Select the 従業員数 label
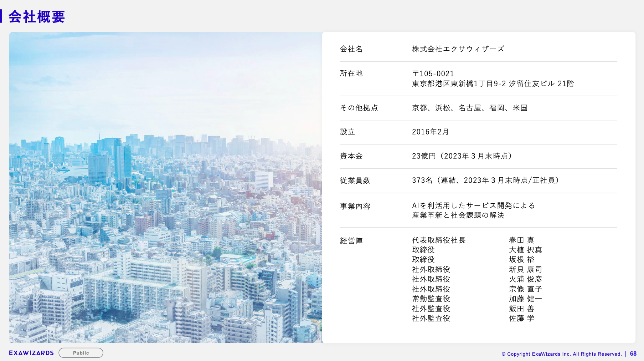 pyautogui.click(x=355, y=180)
